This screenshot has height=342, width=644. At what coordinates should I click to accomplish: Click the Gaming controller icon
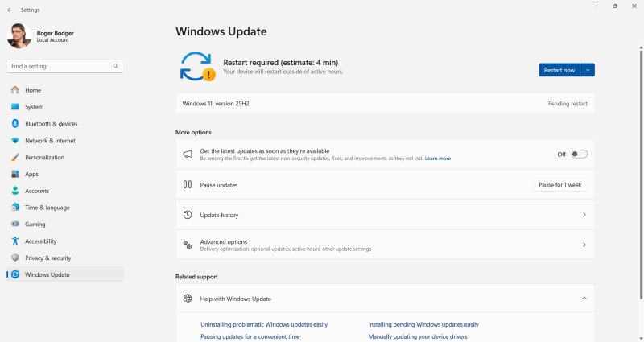pos(15,225)
